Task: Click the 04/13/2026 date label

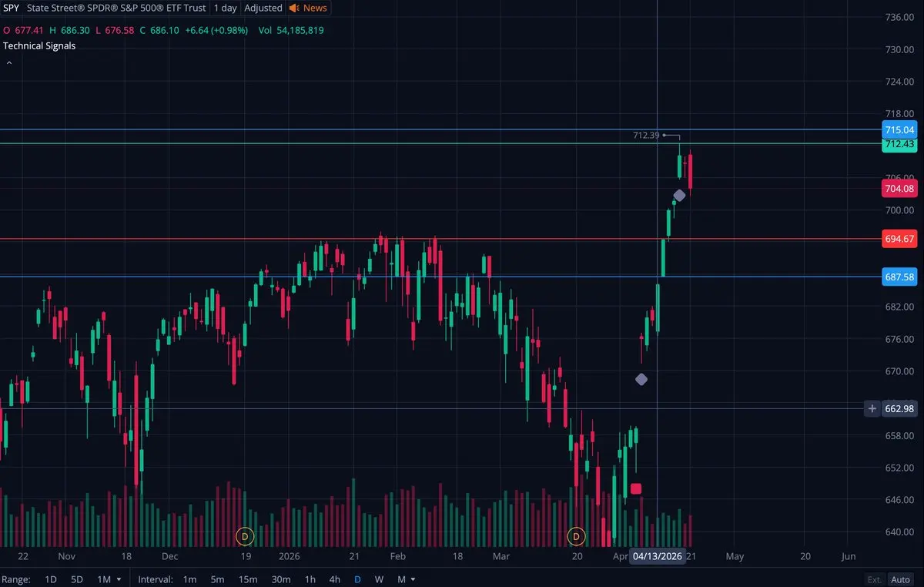Action: tap(657, 556)
